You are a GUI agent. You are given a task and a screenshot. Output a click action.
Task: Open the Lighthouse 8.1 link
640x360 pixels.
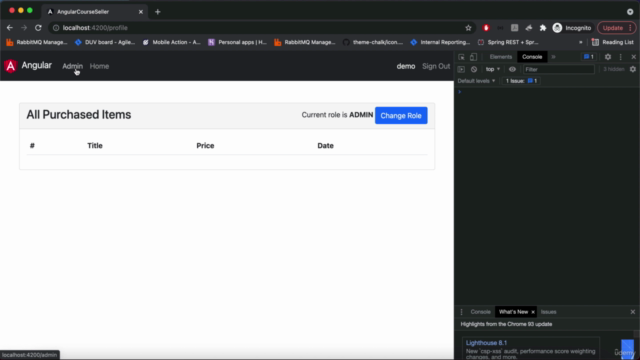click(486, 343)
